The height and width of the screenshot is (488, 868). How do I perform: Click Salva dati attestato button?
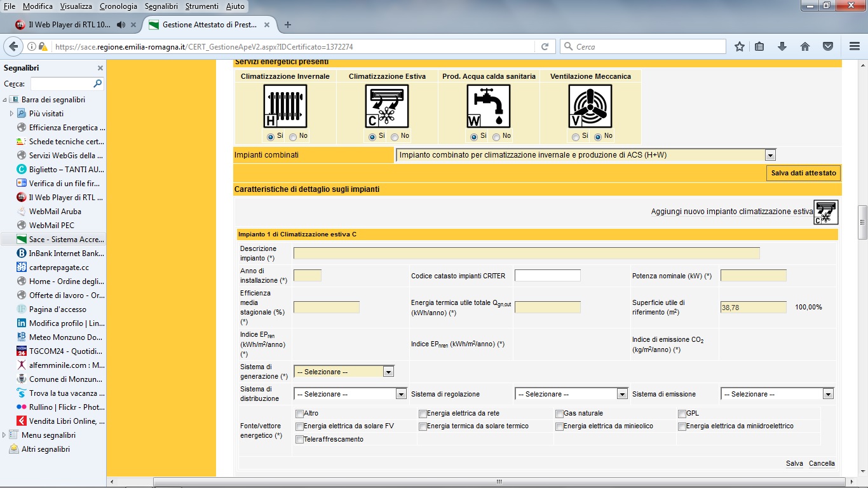[803, 173]
